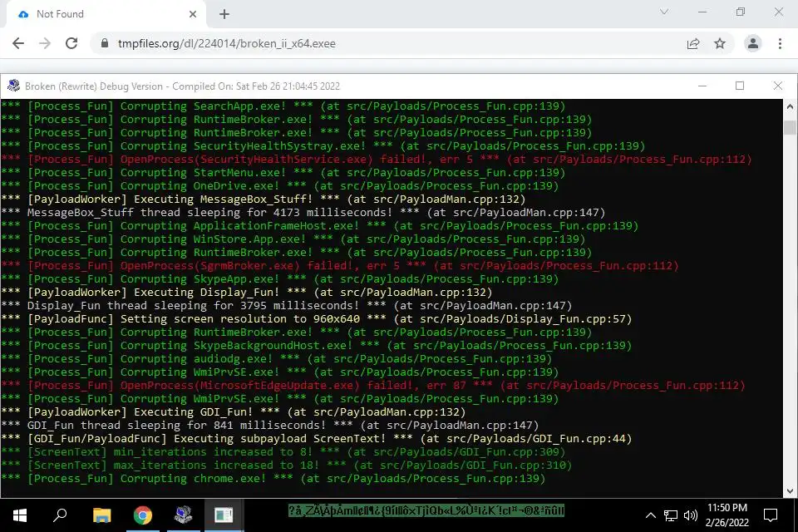This screenshot has height=532, width=798.
Task: Click the SearchApp.exe corrupting log line
Action: click(283, 106)
